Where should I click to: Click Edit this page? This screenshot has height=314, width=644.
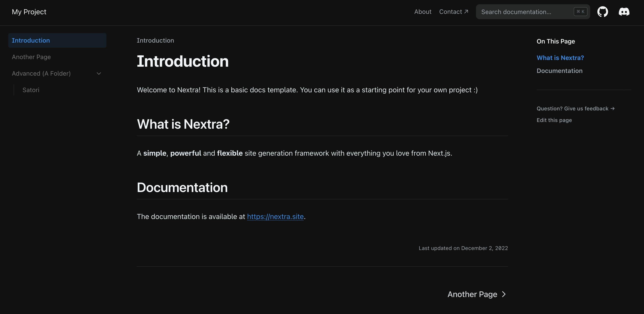pos(554,120)
